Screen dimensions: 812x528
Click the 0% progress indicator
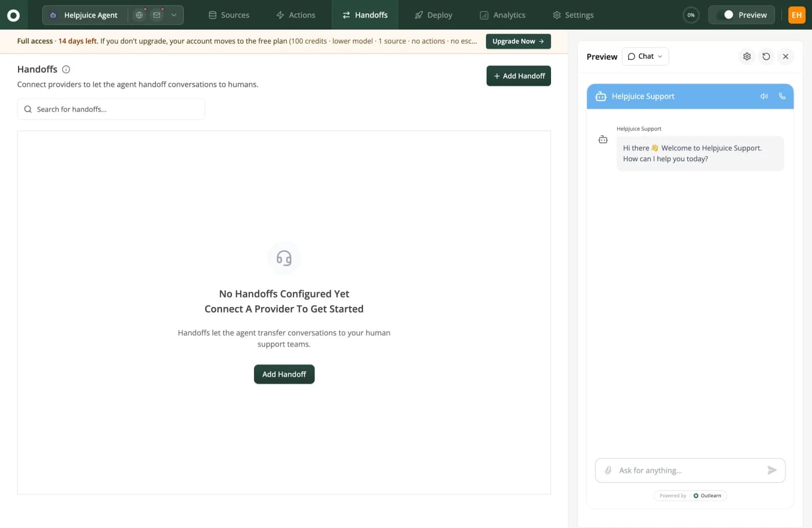tap(691, 15)
